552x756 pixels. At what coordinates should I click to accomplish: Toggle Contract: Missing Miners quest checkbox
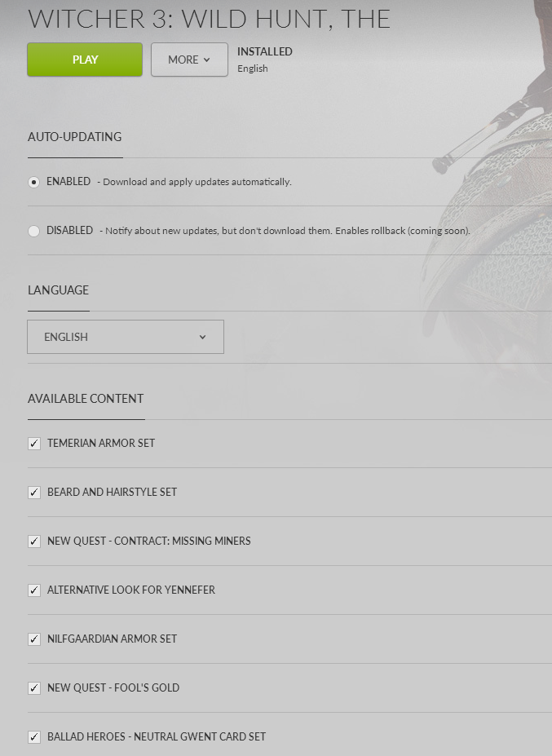(34, 542)
